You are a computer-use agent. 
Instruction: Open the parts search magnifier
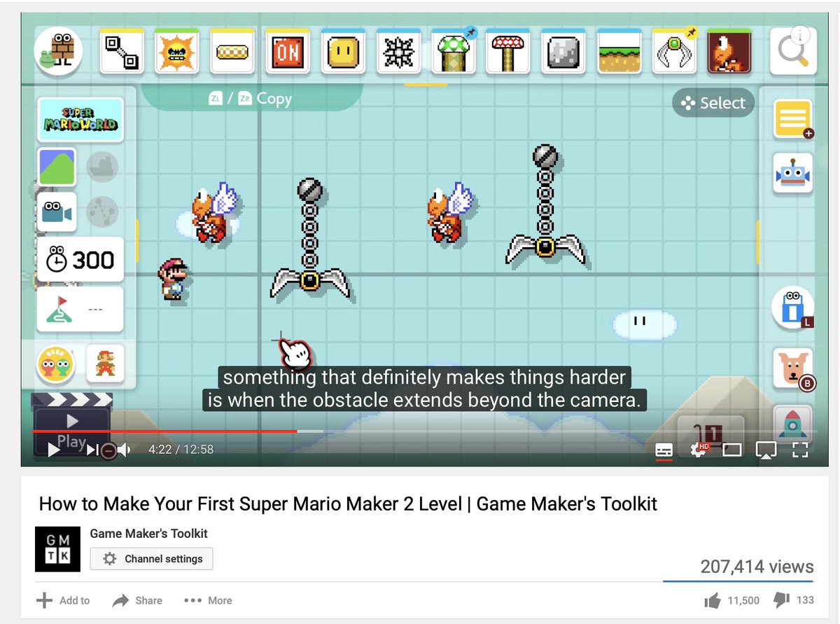pyautogui.click(x=793, y=51)
